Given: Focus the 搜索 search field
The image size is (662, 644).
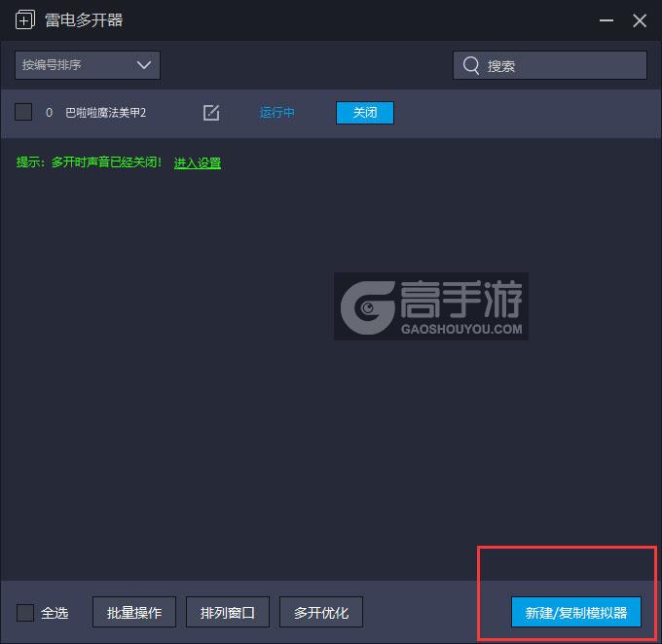Looking at the screenshot, I should point(550,65).
